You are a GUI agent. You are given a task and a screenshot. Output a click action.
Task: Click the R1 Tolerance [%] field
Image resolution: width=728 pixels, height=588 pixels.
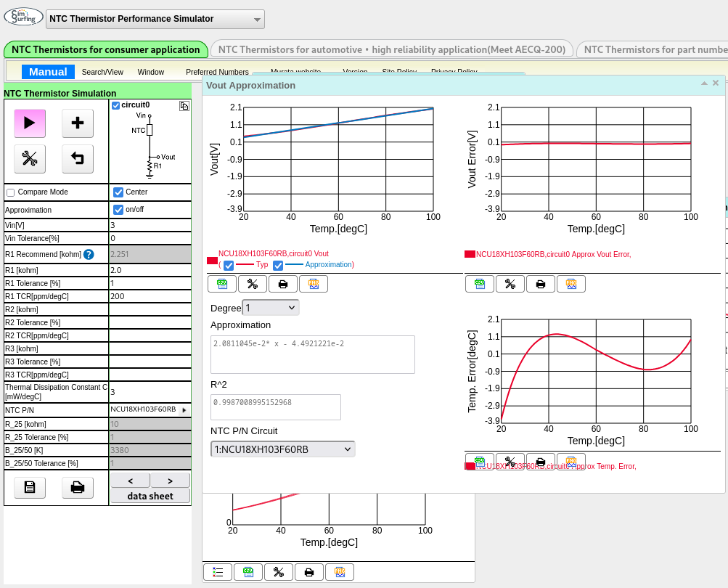150,283
